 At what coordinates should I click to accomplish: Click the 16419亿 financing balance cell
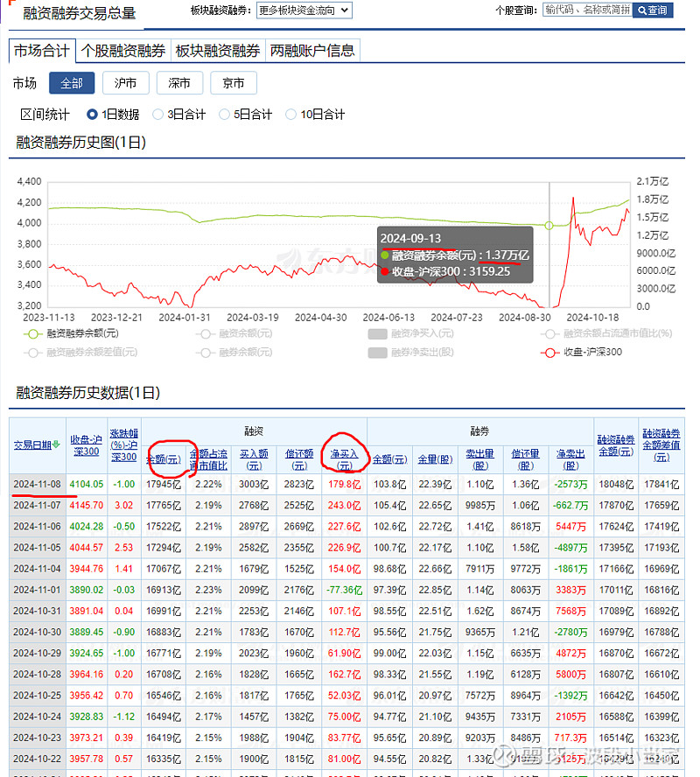164,738
